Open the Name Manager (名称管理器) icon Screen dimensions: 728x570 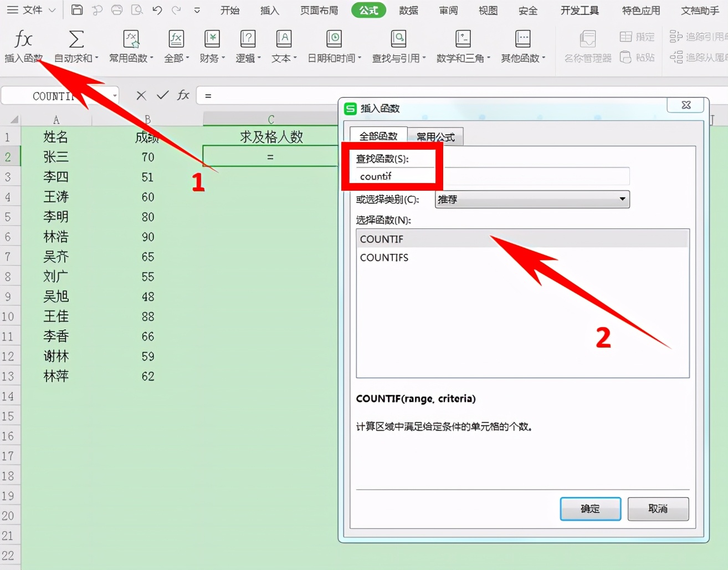point(588,39)
